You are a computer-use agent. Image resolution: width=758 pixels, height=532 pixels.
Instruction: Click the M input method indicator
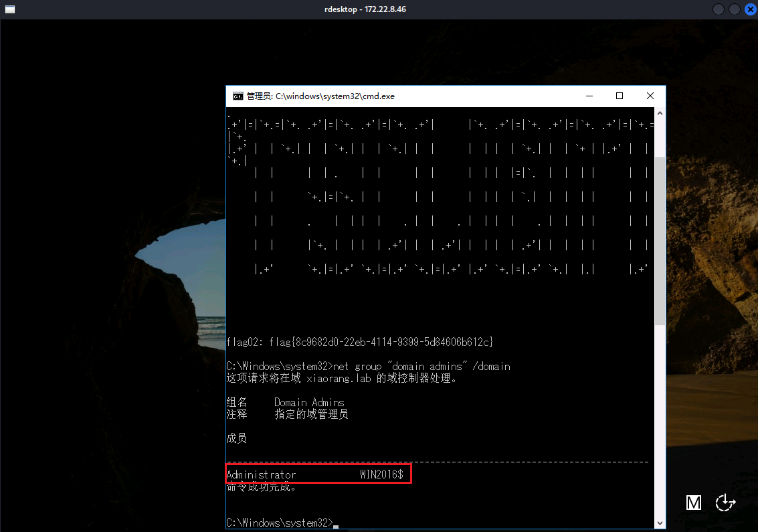(694, 503)
